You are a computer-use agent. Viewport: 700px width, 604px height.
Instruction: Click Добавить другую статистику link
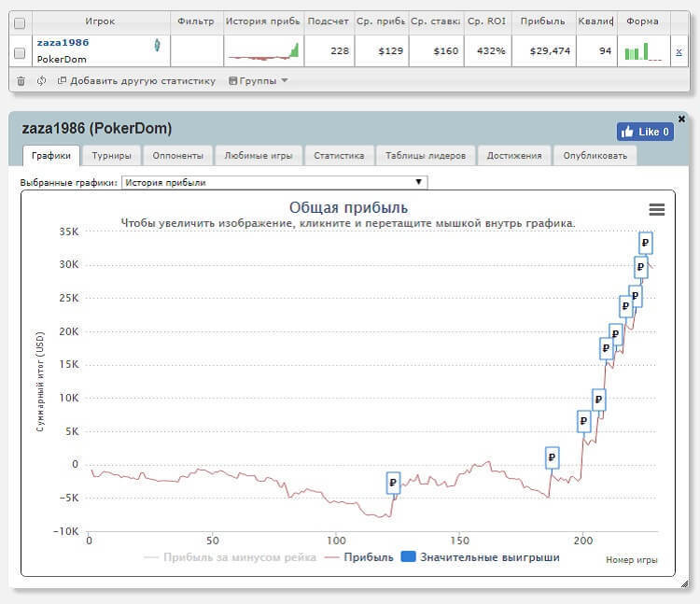click(136, 81)
